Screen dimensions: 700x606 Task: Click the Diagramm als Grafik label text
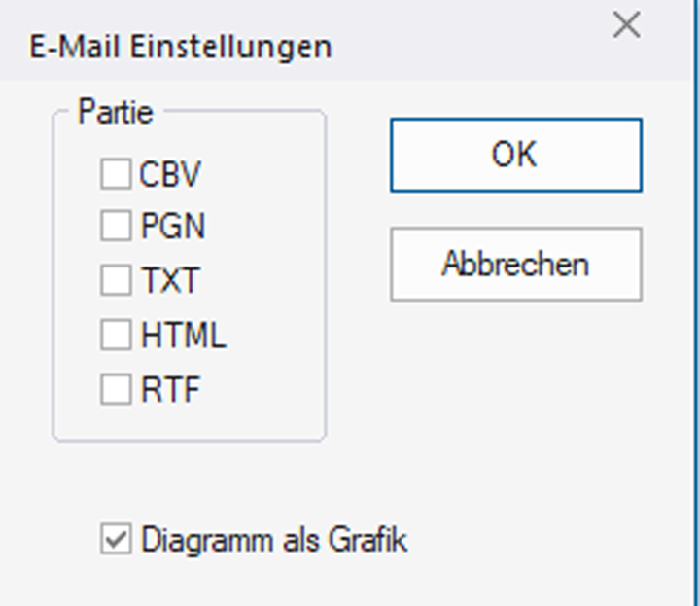pos(274,540)
